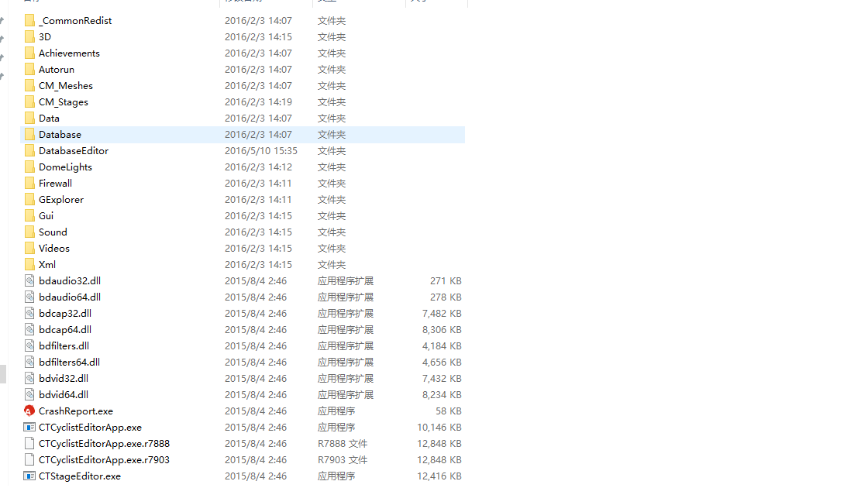Click the CTCyclistEditorApp.exe application icon

point(29,427)
